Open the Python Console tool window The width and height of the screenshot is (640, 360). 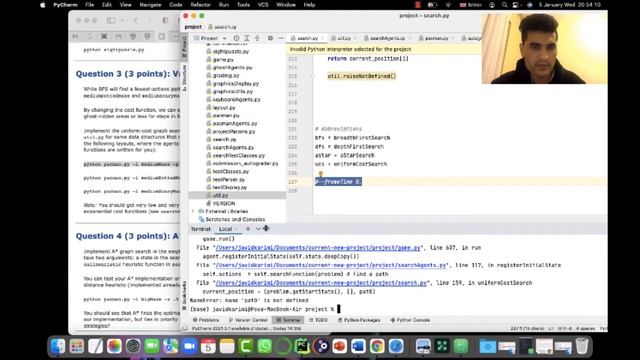410,320
